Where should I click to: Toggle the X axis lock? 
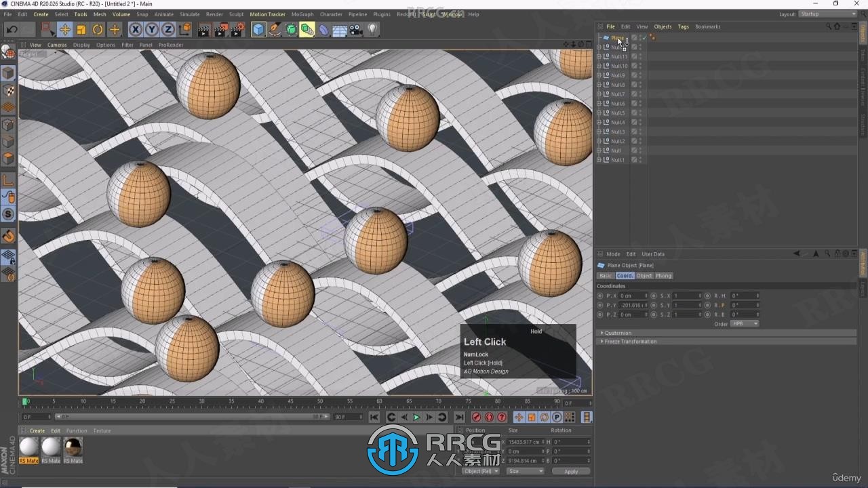tap(135, 29)
